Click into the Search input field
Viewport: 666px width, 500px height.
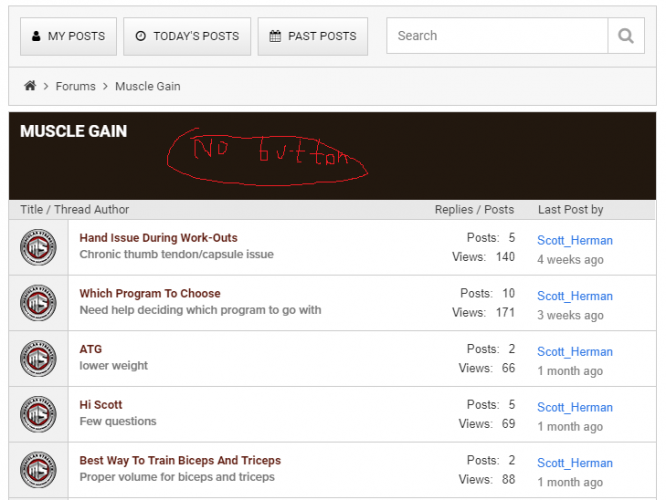[497, 36]
